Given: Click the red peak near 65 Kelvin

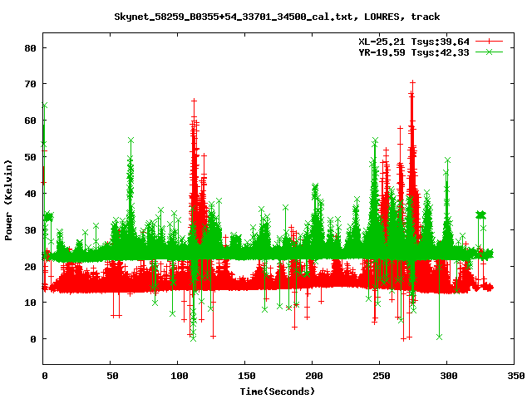Looking at the screenshot, I should [194, 101].
